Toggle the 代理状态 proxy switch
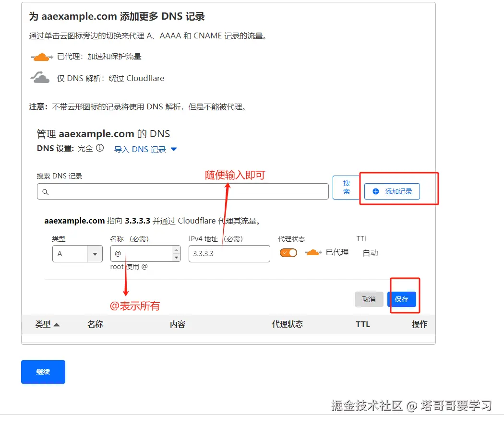Viewport: 504px width, 424px height. (x=288, y=253)
